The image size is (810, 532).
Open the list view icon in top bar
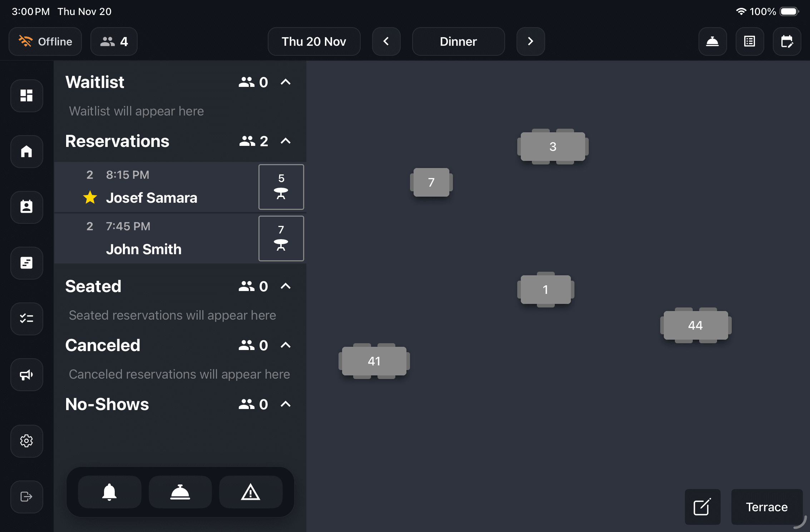coord(750,41)
